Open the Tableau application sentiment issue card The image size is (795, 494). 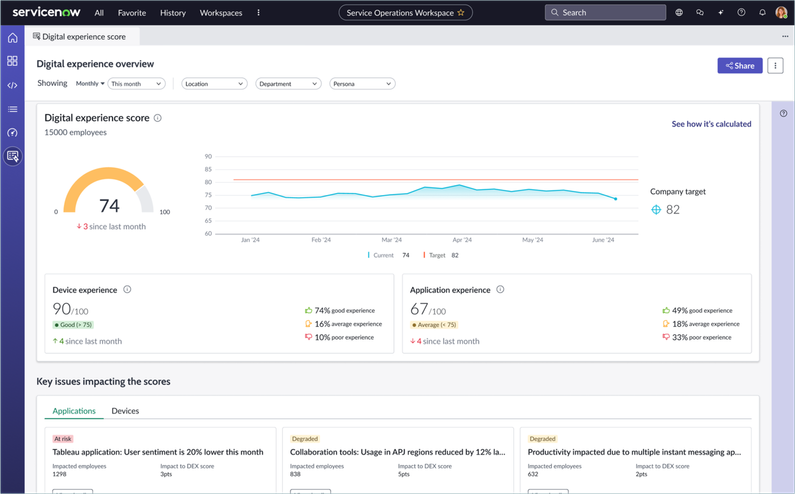point(160,460)
